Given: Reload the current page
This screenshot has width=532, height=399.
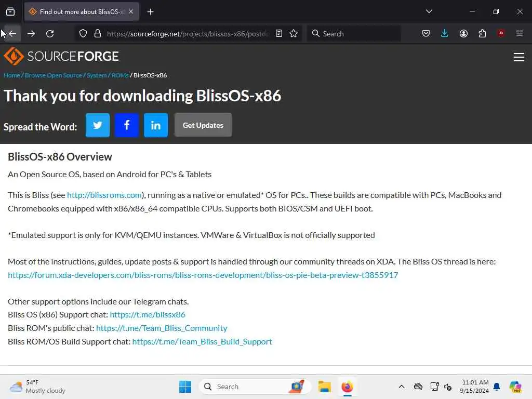Looking at the screenshot, I should click(50, 34).
